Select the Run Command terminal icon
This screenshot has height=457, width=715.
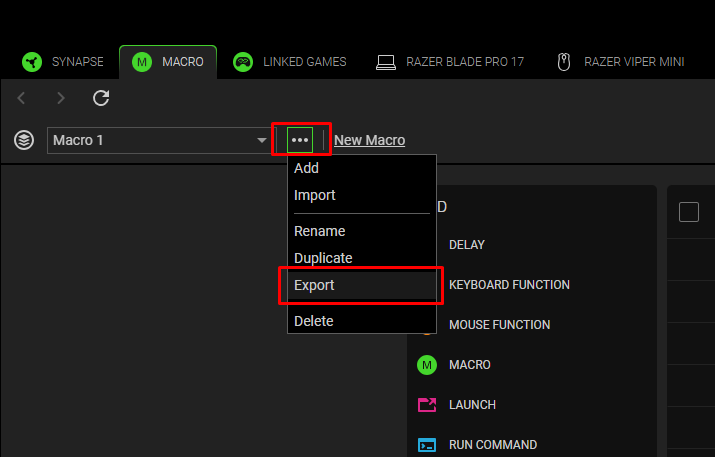(427, 445)
